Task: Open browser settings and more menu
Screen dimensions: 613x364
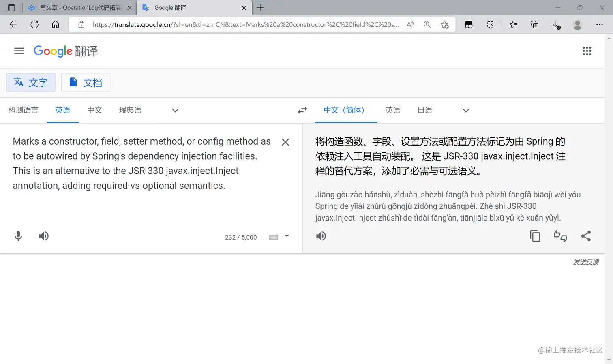Action: (x=599, y=24)
